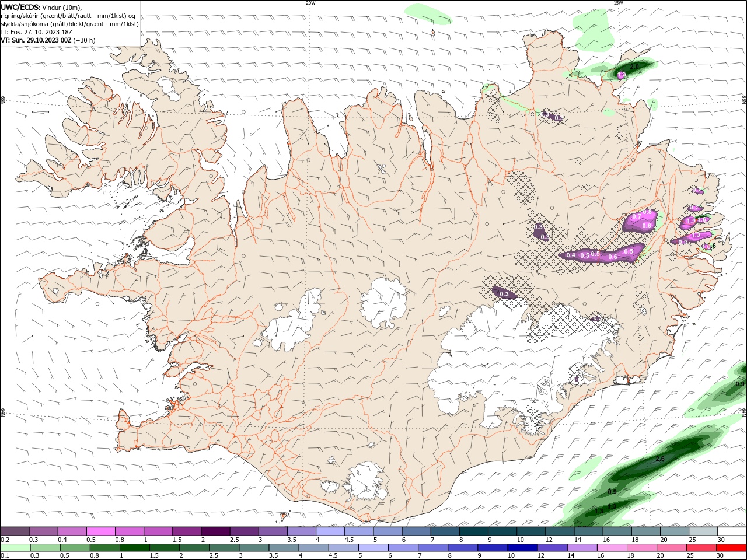Select the 'slydda/snjókoma' description line
Screen dimensions: 747x560
coord(70,24)
